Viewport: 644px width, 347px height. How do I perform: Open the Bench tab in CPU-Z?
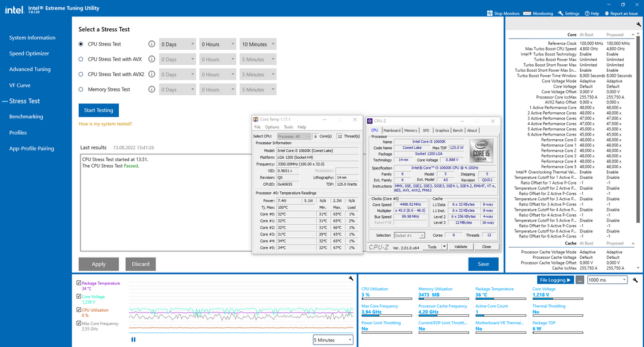[x=458, y=130]
